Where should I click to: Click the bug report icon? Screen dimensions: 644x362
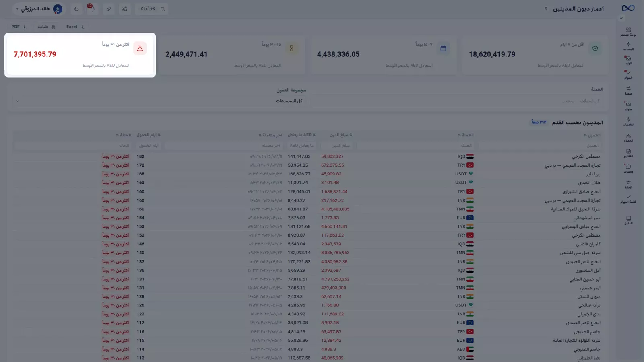pyautogui.click(x=125, y=9)
